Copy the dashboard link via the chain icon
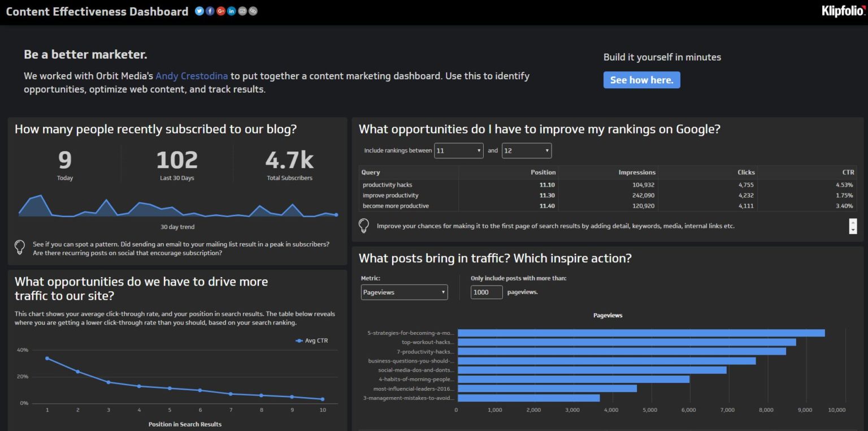 tap(253, 11)
